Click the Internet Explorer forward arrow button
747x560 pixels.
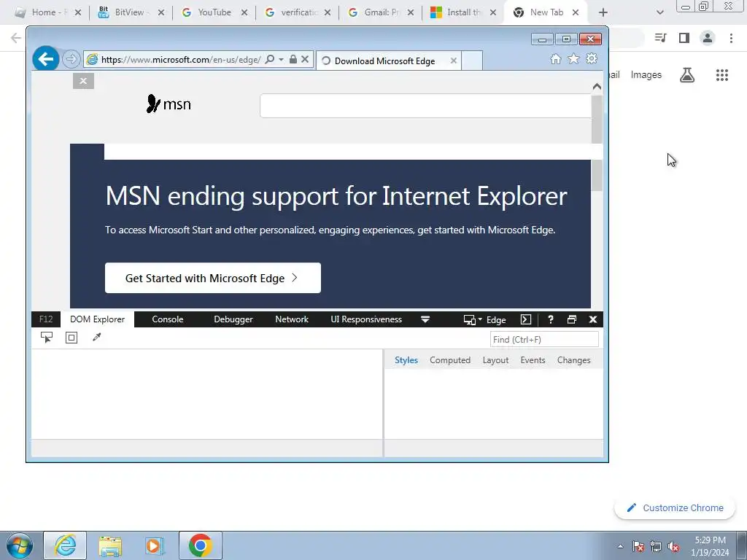(71, 59)
